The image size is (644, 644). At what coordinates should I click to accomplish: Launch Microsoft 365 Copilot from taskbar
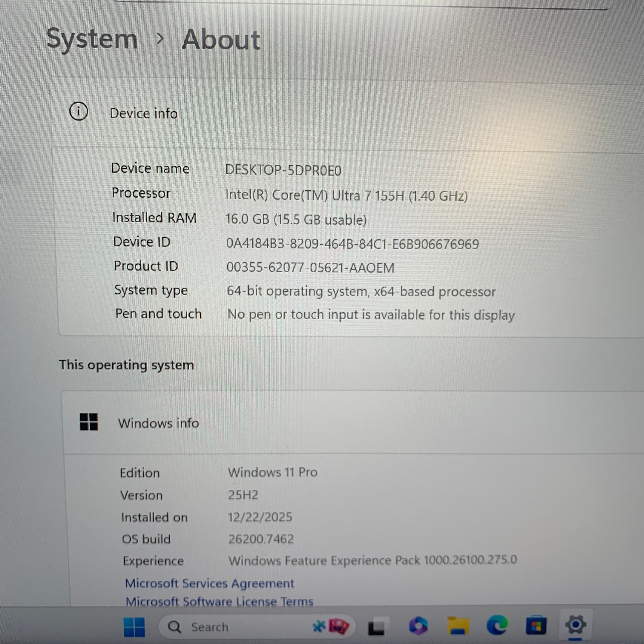tap(418, 625)
